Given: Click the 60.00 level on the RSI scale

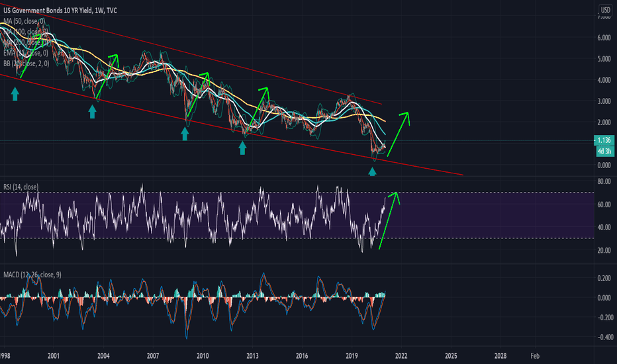Looking at the screenshot, I should 604,205.
